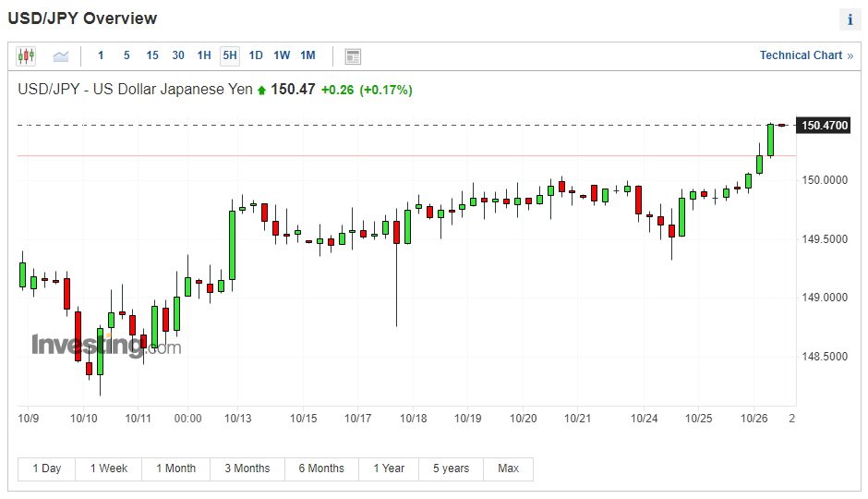Switch the interval to 1W
Viewport: 868px width, 499px height.
click(x=282, y=55)
